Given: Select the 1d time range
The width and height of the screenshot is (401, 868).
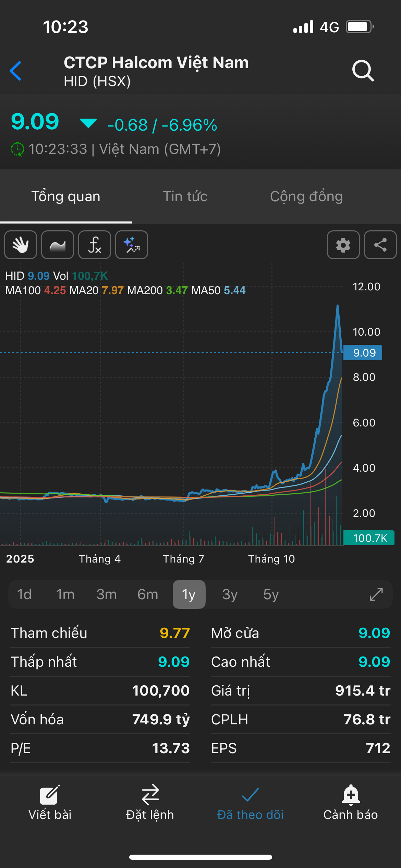Looking at the screenshot, I should [24, 594].
